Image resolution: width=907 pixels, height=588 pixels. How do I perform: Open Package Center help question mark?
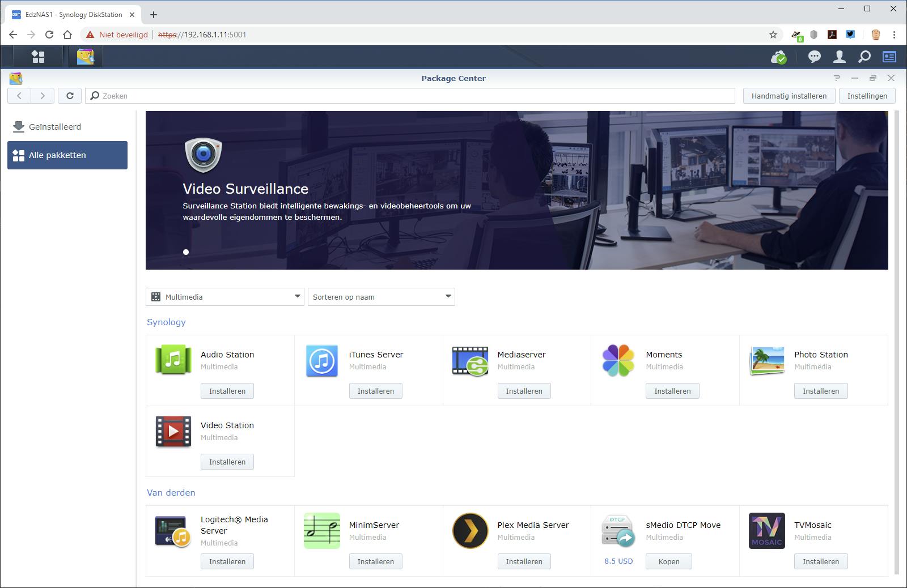837,78
